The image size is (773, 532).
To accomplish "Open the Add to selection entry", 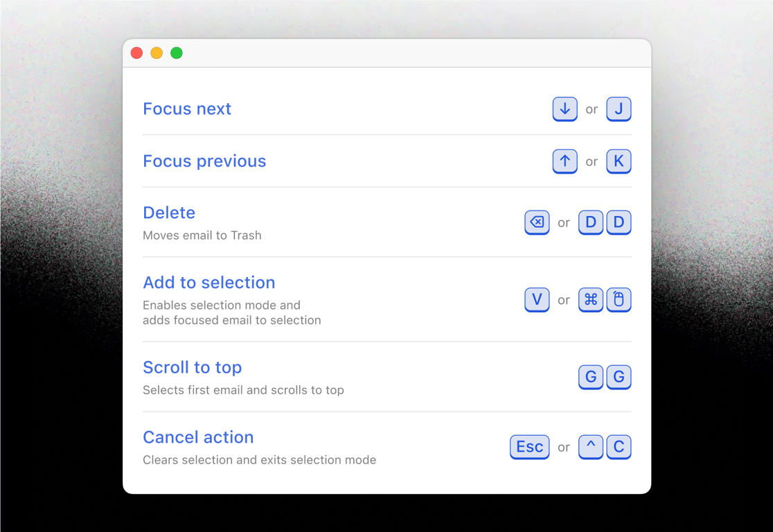I will click(208, 283).
